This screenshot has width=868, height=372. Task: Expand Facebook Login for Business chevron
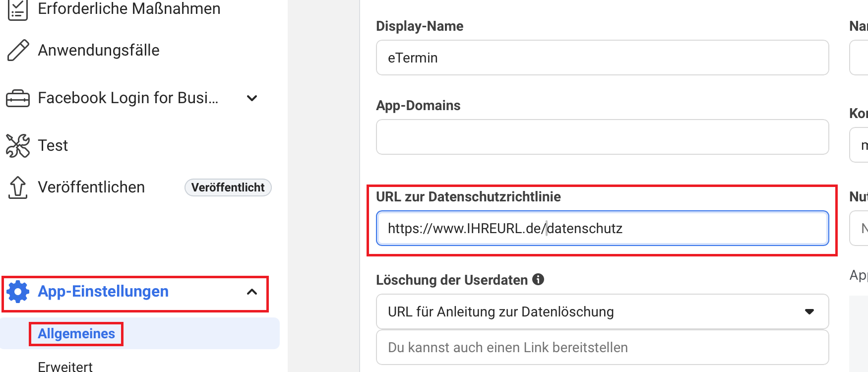[252, 98]
